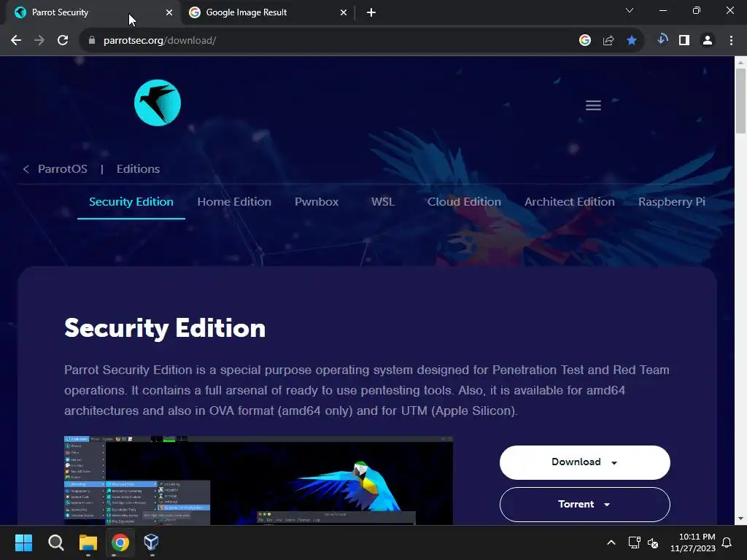747x560 pixels.
Task: Open the downloads icon in the toolbar
Action: point(662,39)
